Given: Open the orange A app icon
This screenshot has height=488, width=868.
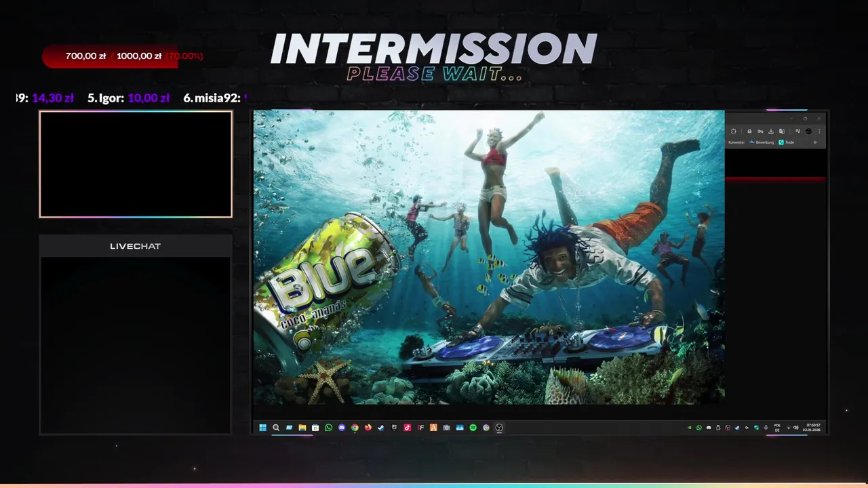Looking at the screenshot, I should (433, 428).
